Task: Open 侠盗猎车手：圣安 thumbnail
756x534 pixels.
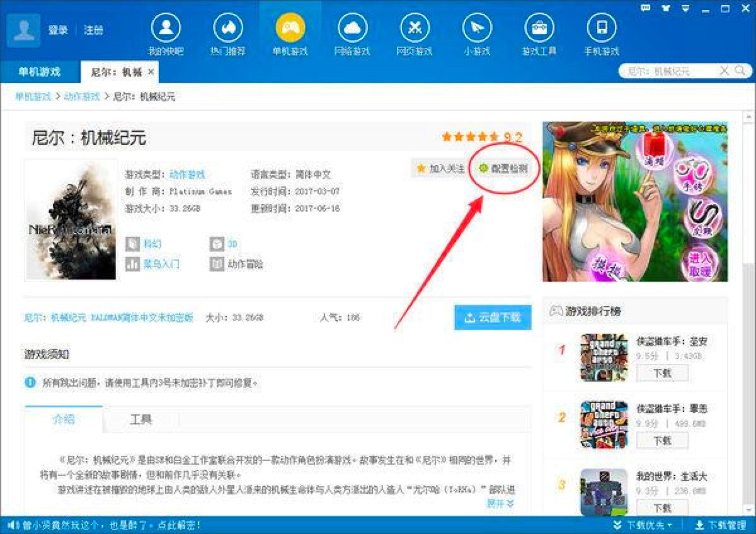Action: point(604,358)
